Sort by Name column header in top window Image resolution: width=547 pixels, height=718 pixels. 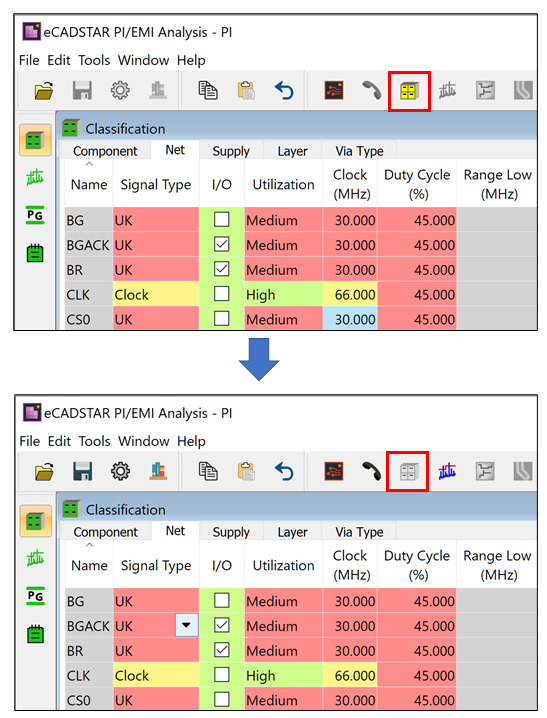coord(89,184)
